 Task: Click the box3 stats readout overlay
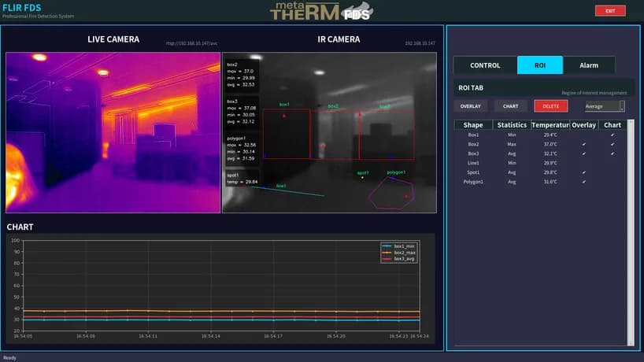tap(242, 112)
